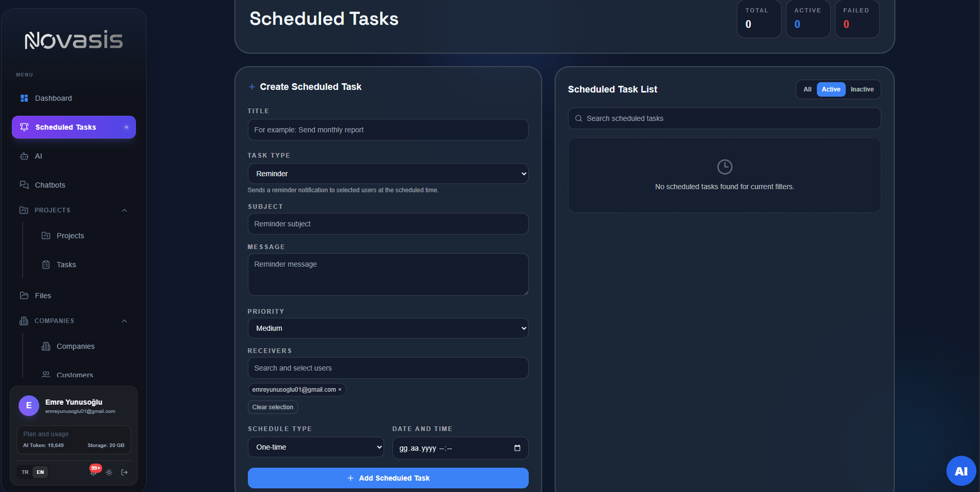Open the Schedule Type dropdown showing One-time

(x=316, y=447)
